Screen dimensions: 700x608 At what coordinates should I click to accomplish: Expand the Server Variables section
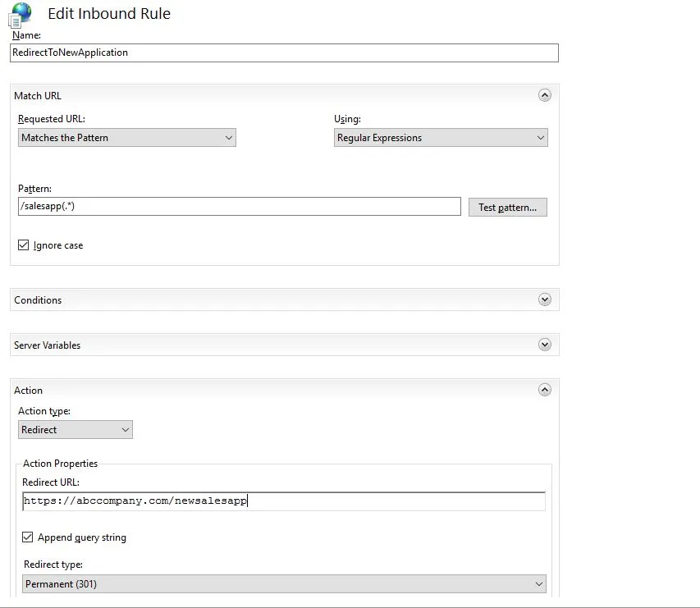tap(544, 345)
